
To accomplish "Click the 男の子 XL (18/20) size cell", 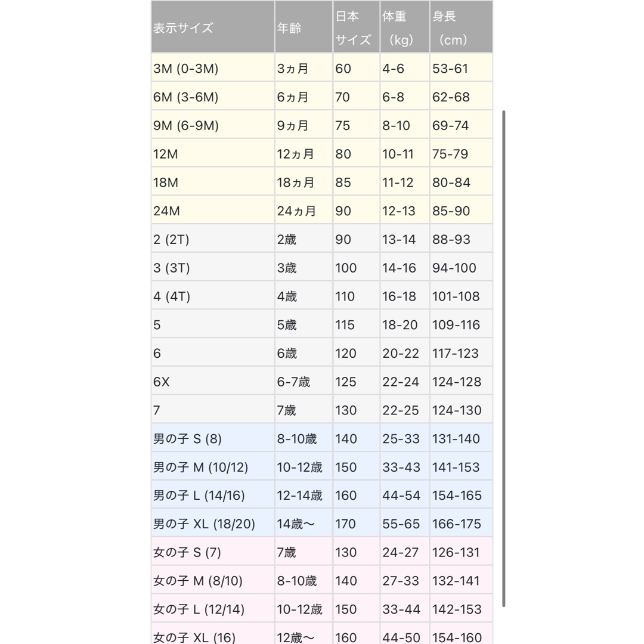I will pyautogui.click(x=213, y=524).
